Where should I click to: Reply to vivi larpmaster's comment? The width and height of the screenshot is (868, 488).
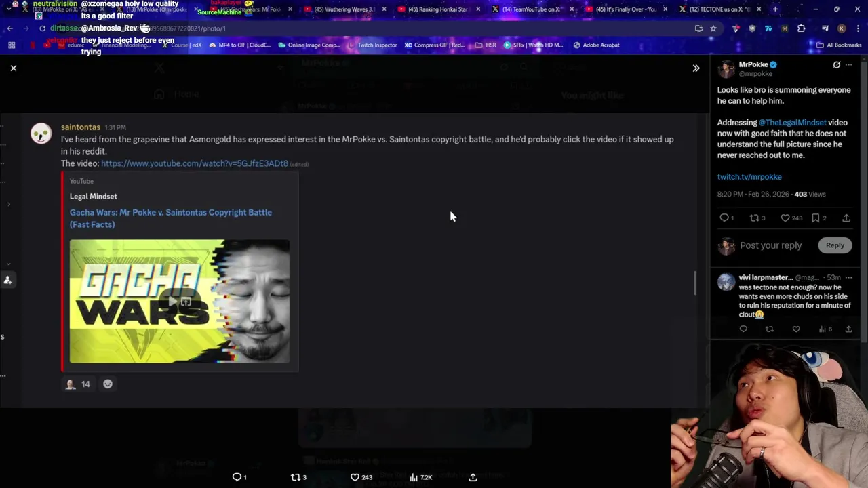pos(743,329)
